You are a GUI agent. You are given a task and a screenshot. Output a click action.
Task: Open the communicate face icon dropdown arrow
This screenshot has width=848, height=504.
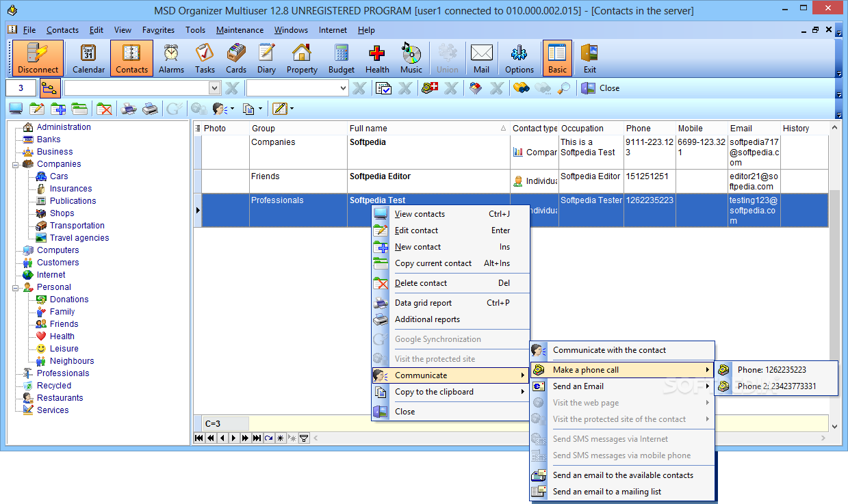[231, 109]
